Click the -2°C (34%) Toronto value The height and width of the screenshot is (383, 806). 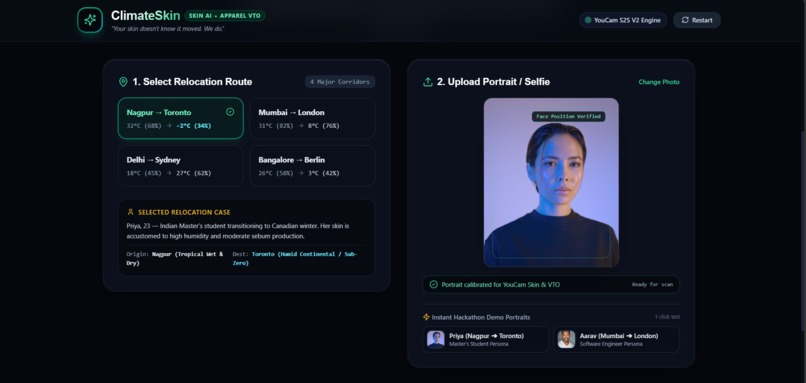point(194,125)
